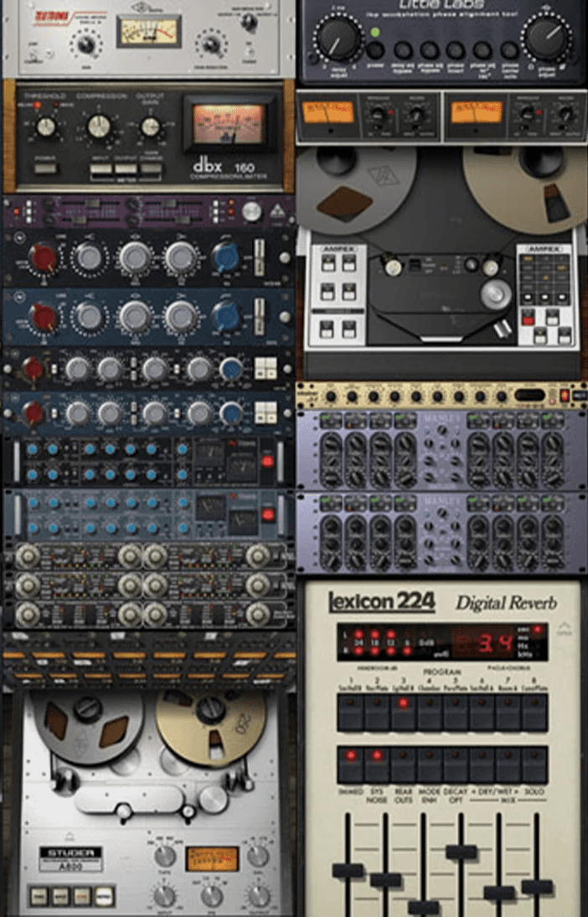This screenshot has width=588, height=917.
Task: Click the dbx 160 Compression knob
Action: point(99,126)
